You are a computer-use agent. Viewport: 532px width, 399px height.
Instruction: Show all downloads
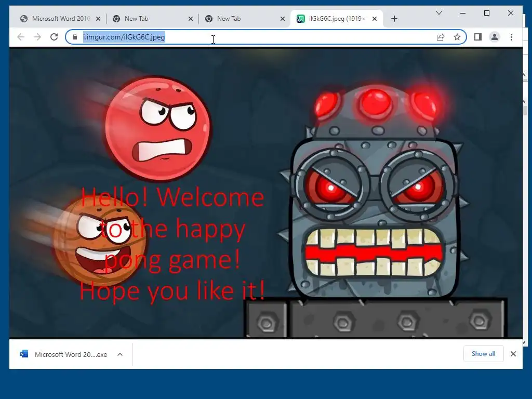[x=484, y=354]
